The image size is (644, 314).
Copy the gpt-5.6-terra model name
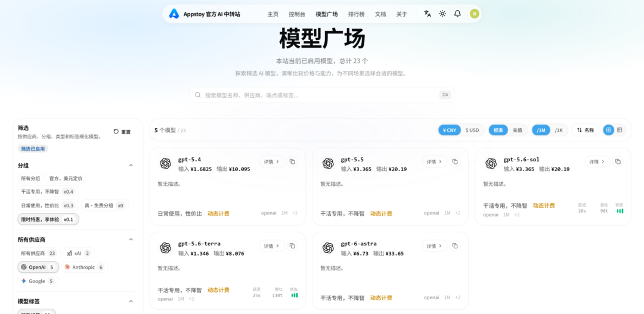click(x=292, y=246)
